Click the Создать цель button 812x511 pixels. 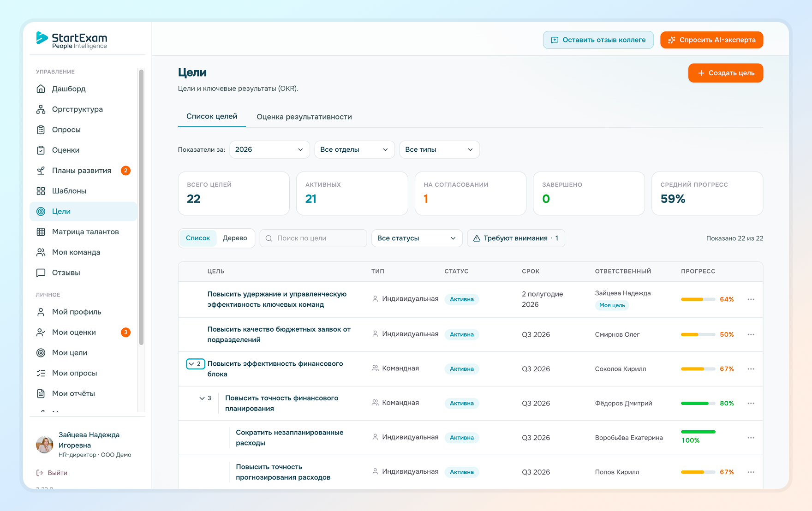(725, 73)
